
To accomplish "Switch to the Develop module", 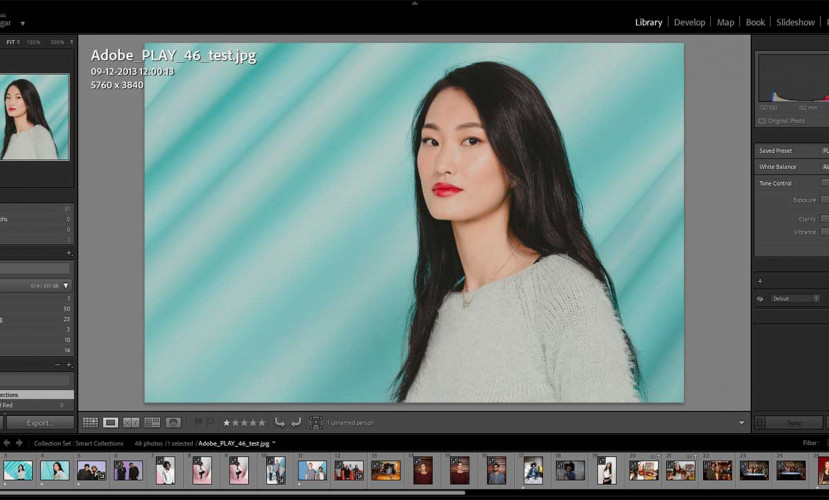I will click(689, 22).
